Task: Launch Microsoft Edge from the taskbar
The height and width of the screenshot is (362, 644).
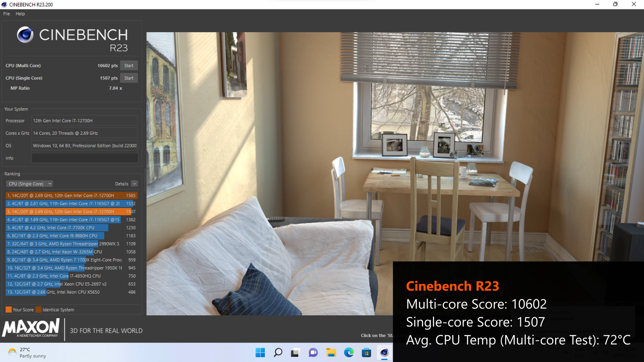Action: tap(349, 352)
